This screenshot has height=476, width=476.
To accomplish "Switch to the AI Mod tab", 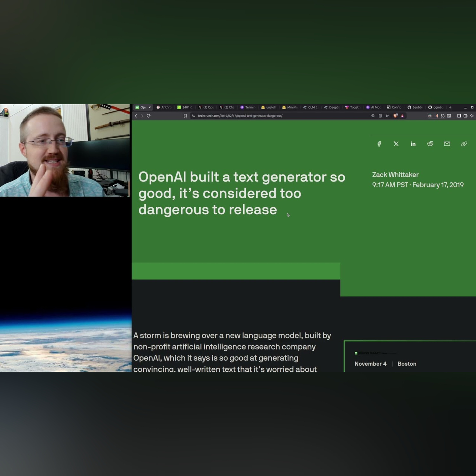I will coord(374,107).
